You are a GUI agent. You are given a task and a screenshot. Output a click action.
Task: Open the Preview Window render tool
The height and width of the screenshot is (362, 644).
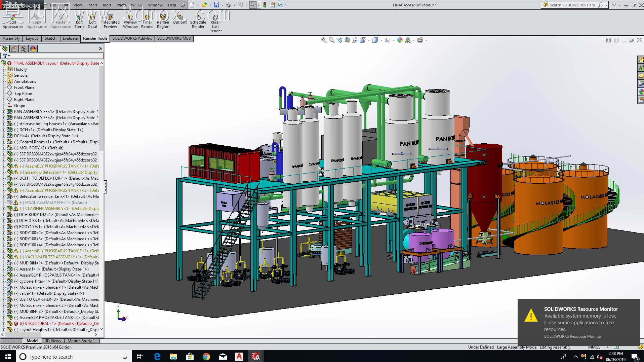point(130,21)
